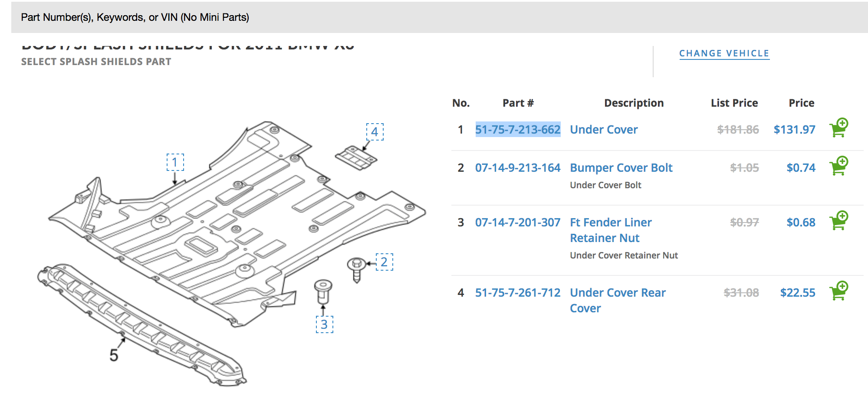Select callout 1 on the diagram

(175, 162)
